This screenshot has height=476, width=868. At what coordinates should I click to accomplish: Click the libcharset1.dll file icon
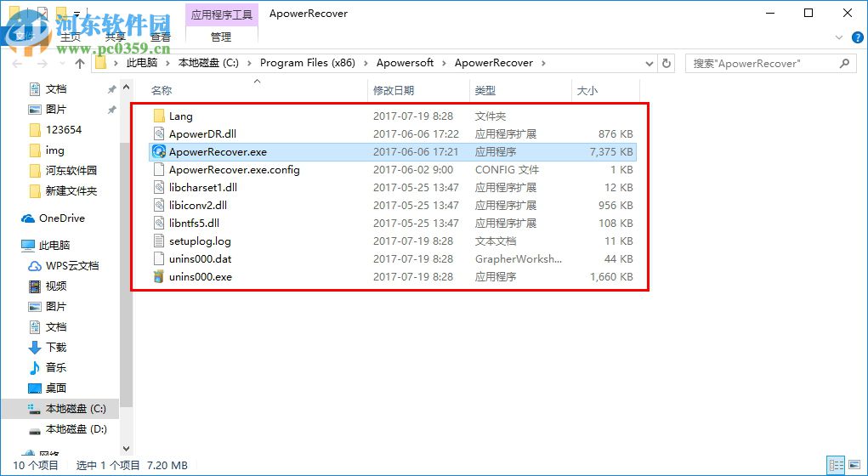[x=160, y=187]
